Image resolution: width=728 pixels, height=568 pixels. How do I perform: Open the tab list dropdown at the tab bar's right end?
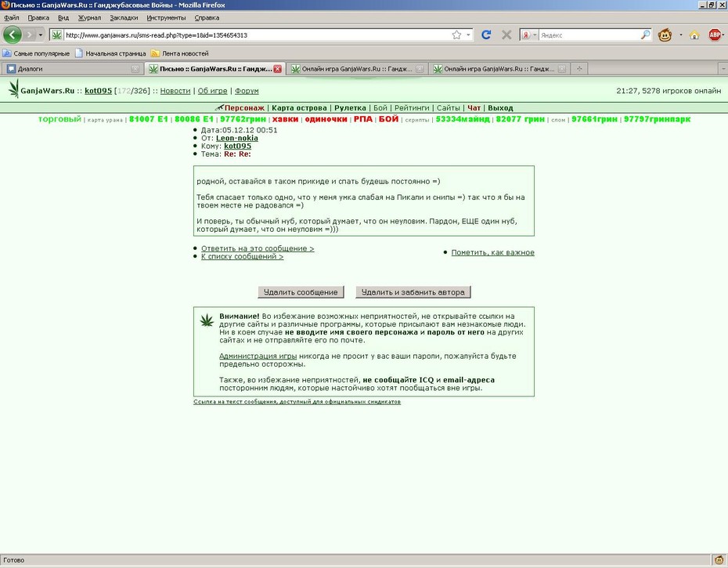(723, 69)
